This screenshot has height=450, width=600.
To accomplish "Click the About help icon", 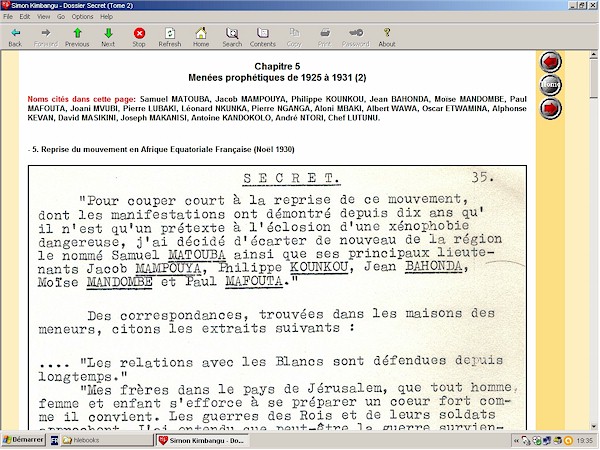I will (387, 37).
